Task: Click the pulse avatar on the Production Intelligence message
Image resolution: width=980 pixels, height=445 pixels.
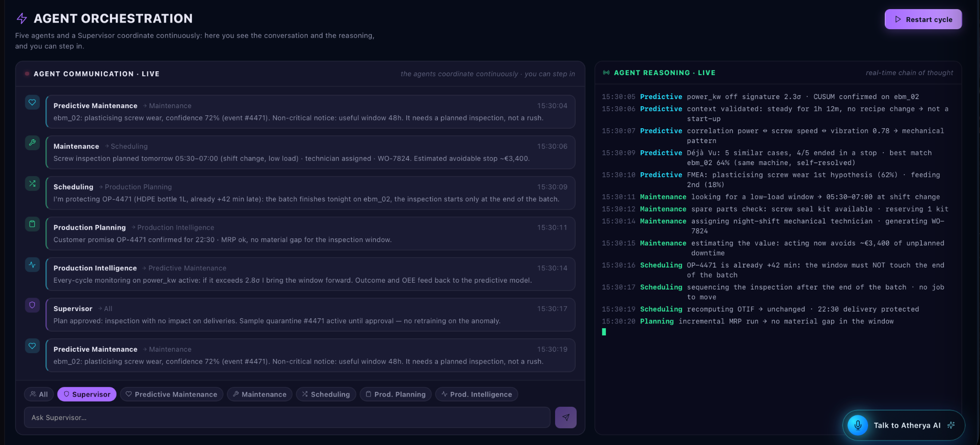Action: (x=32, y=265)
